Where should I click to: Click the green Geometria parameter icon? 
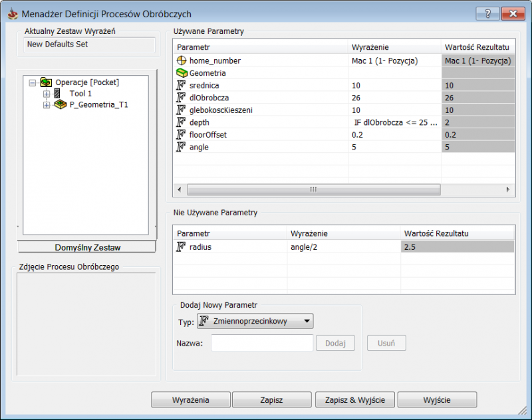coord(182,73)
